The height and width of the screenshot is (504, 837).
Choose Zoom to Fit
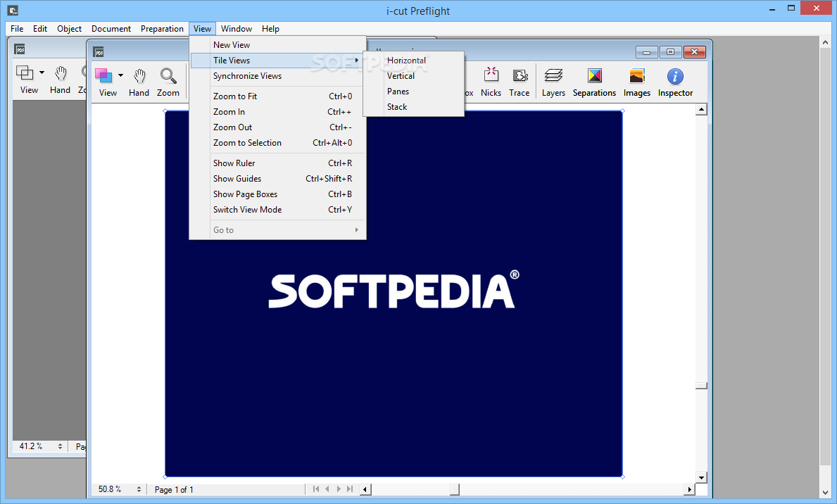point(277,96)
